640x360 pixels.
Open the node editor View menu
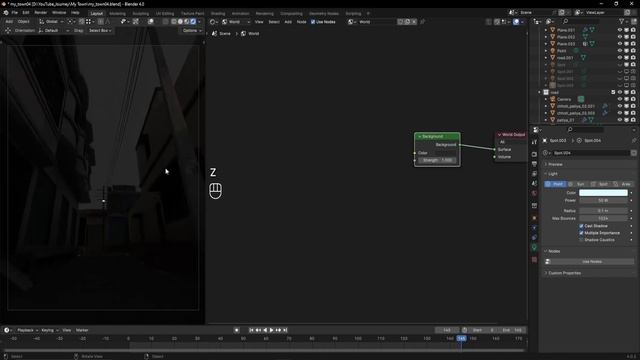(259, 22)
